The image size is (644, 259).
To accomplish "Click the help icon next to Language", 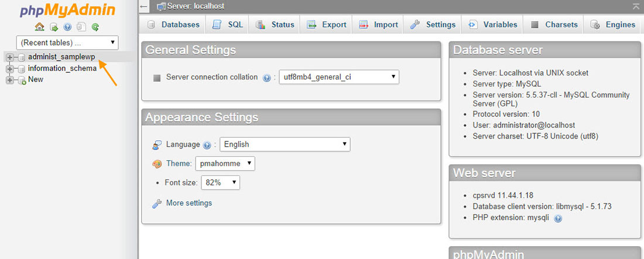I will (x=207, y=145).
